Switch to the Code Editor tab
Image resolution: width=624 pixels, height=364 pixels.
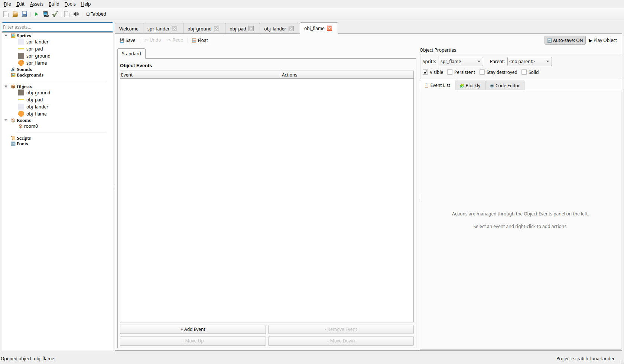pos(505,85)
